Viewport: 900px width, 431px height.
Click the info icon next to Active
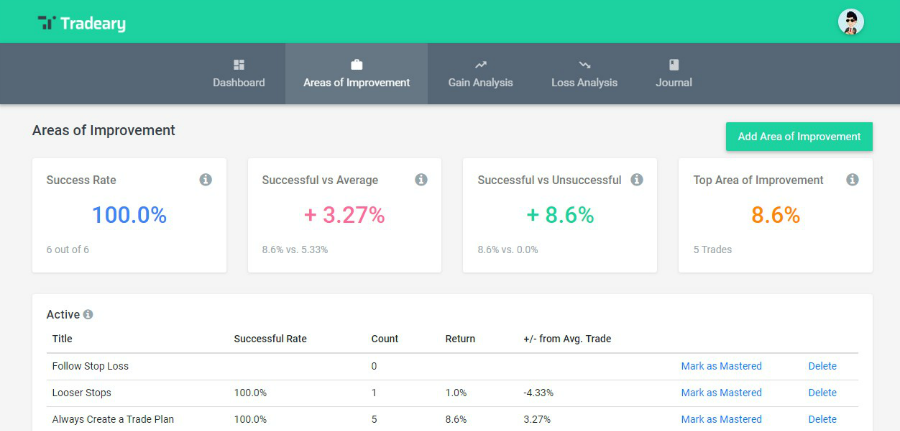pos(88,314)
